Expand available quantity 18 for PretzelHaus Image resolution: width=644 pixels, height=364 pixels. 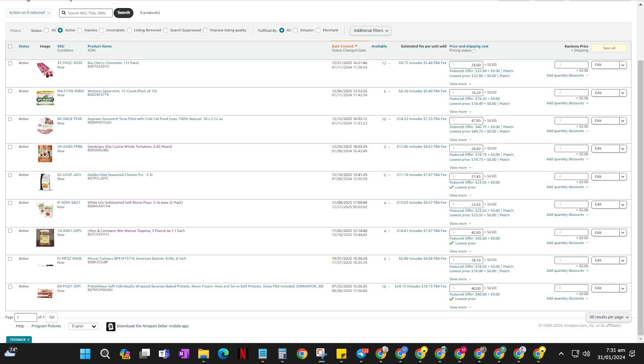[x=386, y=287]
